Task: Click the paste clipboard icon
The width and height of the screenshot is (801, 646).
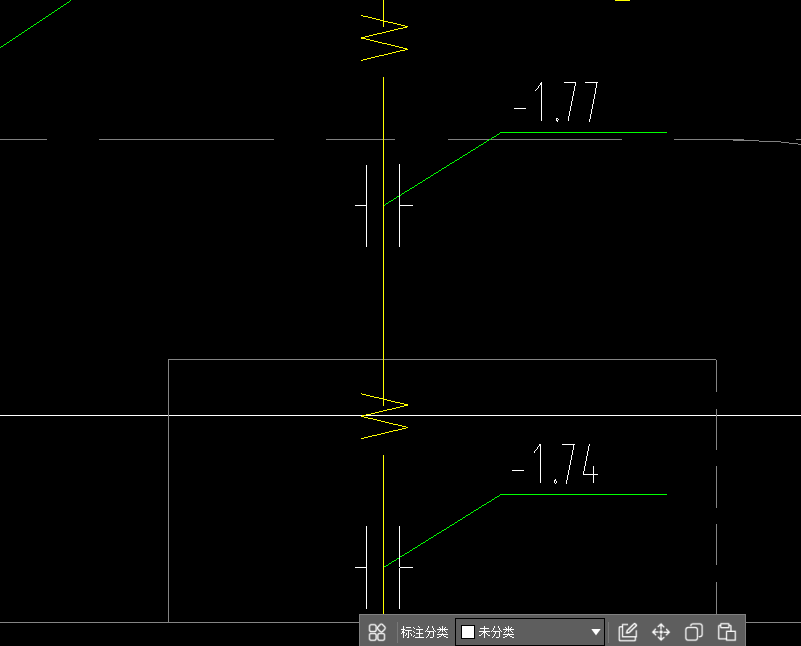Action: [726, 632]
